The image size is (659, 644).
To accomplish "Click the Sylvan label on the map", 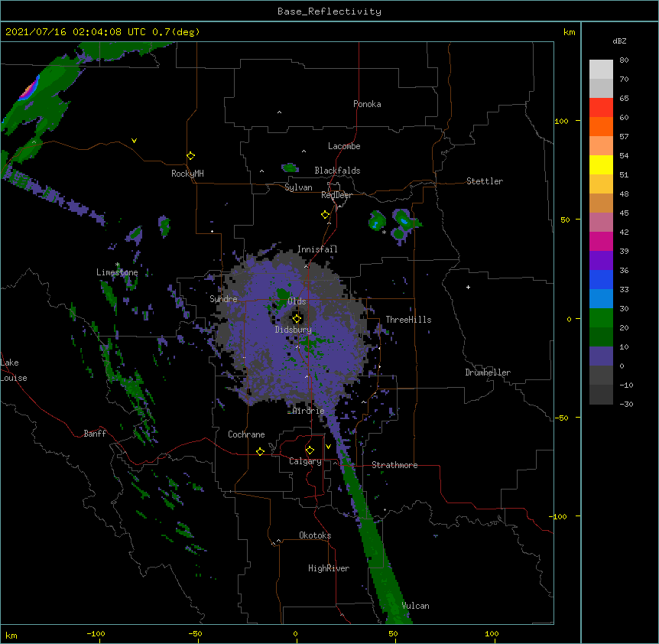I will tap(298, 187).
